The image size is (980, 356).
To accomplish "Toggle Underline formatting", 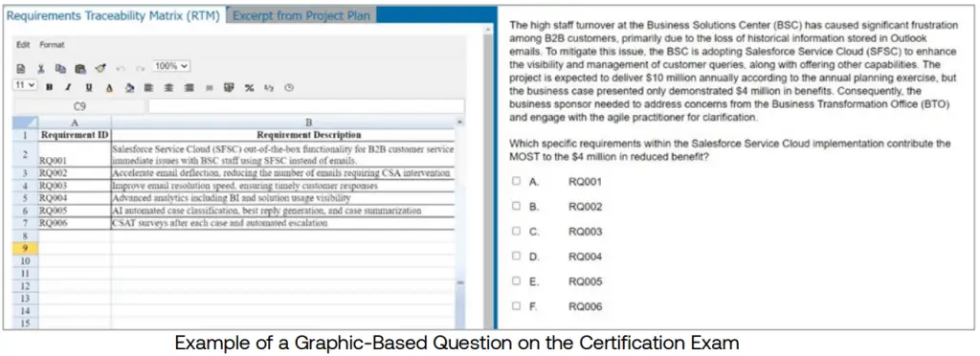I will pyautogui.click(x=89, y=88).
